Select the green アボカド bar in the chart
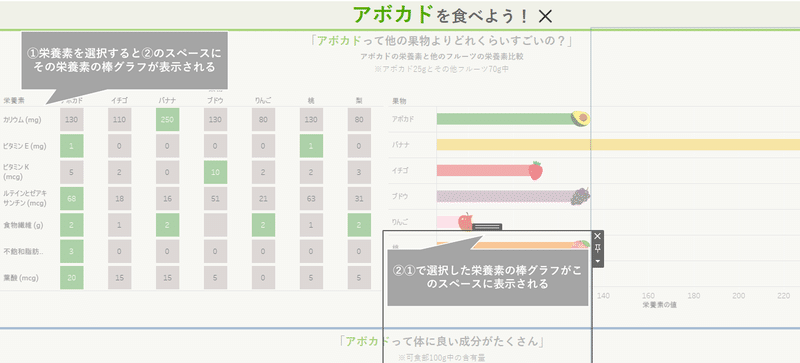The width and height of the screenshot is (800, 363). click(x=504, y=119)
